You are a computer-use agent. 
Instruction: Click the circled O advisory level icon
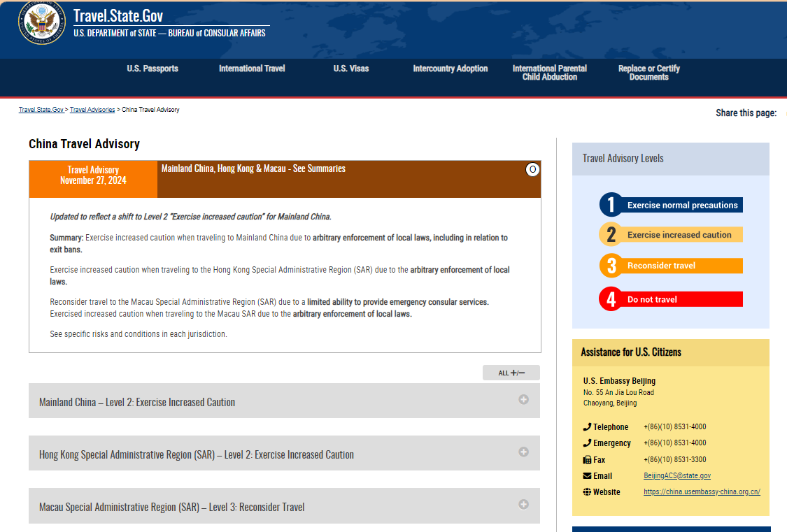click(532, 169)
